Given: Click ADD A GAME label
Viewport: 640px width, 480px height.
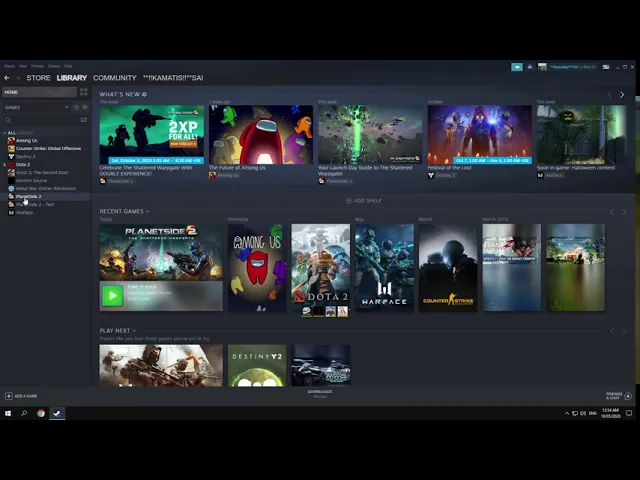Looking at the screenshot, I should [x=26, y=396].
